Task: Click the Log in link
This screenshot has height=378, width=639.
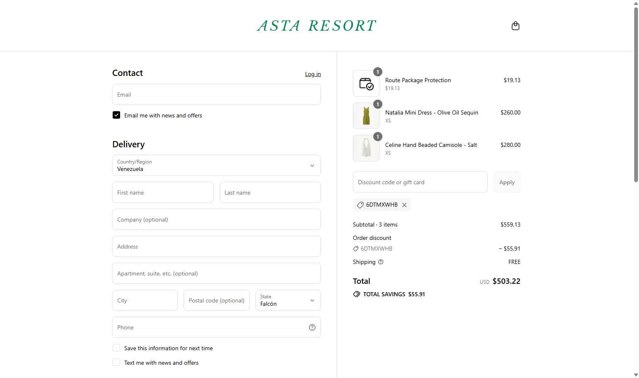Action: click(313, 74)
